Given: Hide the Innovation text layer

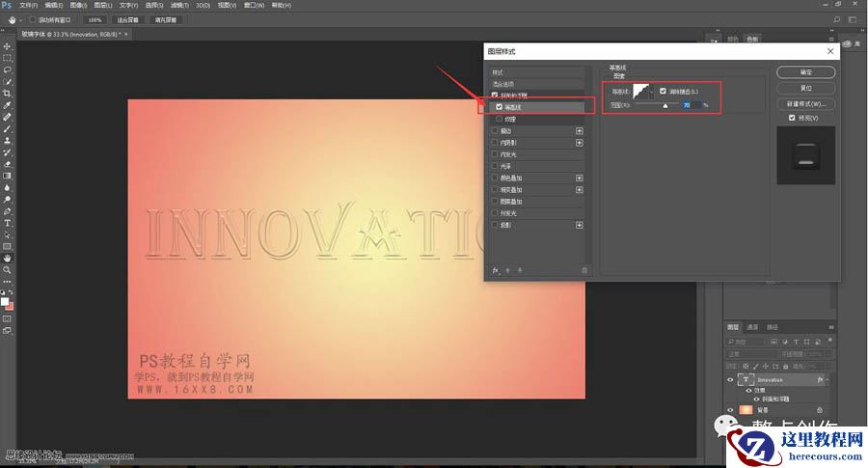Looking at the screenshot, I should 730,380.
